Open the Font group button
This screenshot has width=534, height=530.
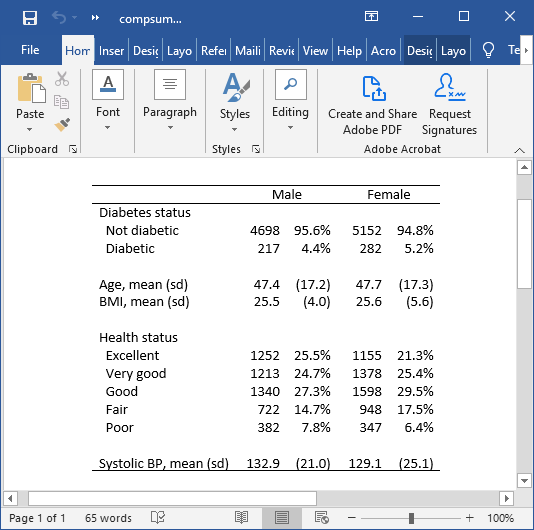pos(108,100)
